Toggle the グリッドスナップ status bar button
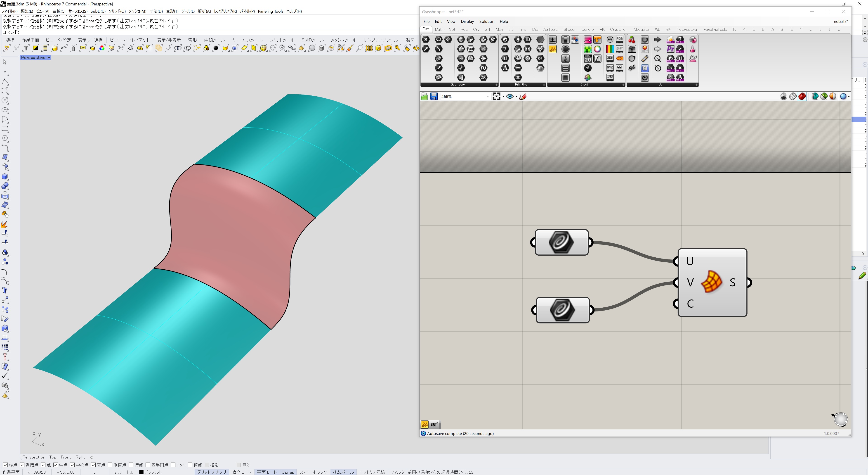Viewport: 868px width, 475px height. tap(212, 472)
